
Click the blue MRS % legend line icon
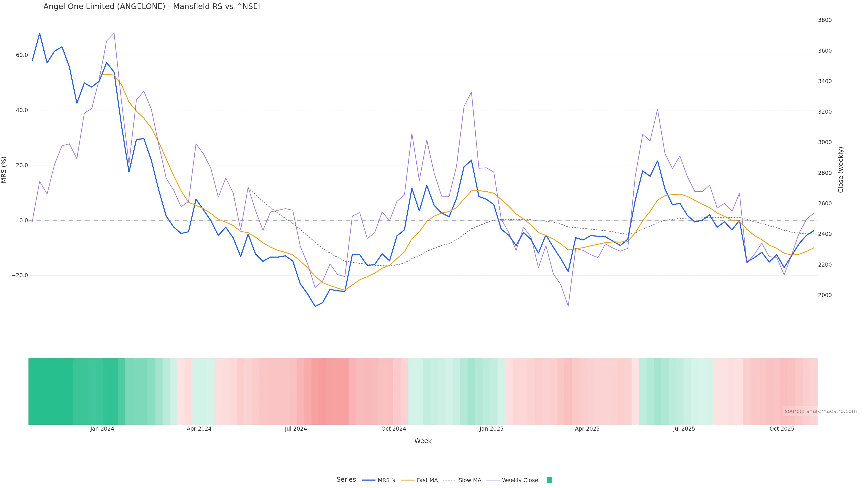click(368, 480)
